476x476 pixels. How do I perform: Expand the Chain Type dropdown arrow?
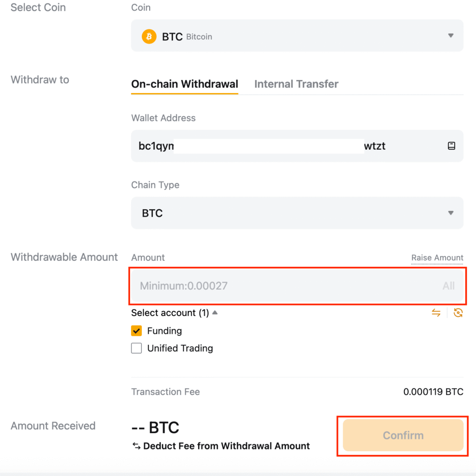pos(450,213)
